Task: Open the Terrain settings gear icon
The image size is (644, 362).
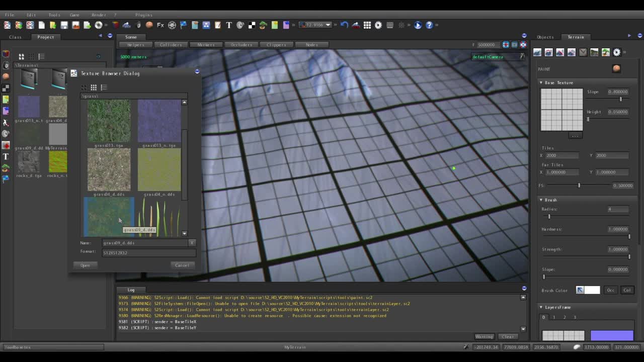Action: click(617, 52)
